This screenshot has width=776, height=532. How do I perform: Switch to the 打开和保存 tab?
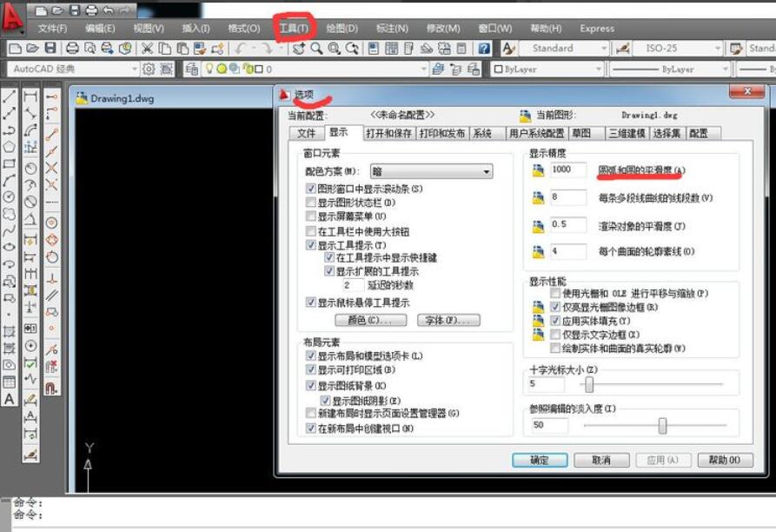(389, 133)
